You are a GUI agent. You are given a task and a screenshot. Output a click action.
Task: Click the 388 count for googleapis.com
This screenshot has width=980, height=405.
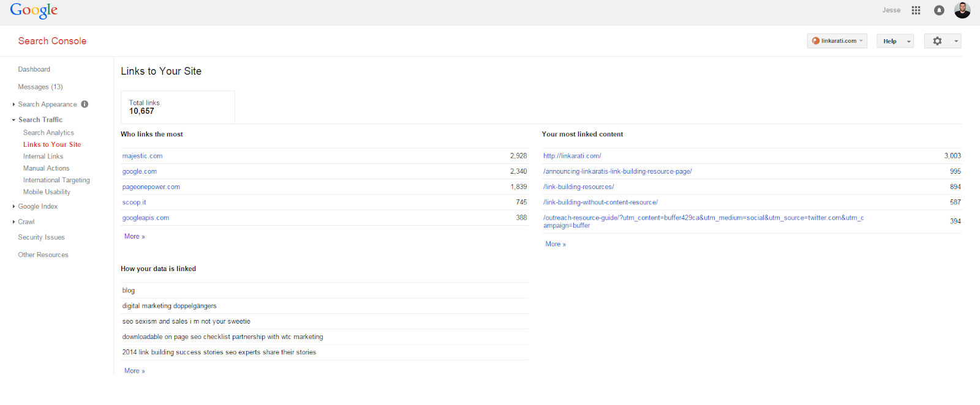(x=521, y=218)
